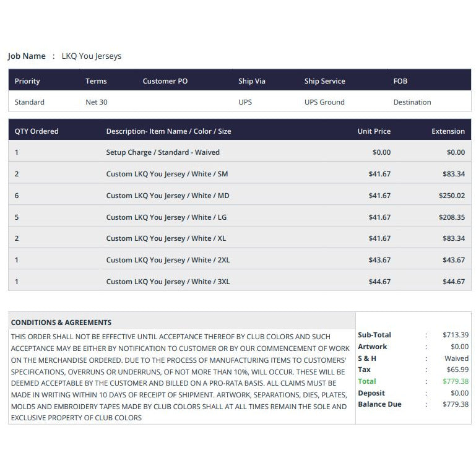Image resolution: width=476 pixels, height=476 pixels.
Task: Click the Customer PO header
Action: (x=165, y=81)
